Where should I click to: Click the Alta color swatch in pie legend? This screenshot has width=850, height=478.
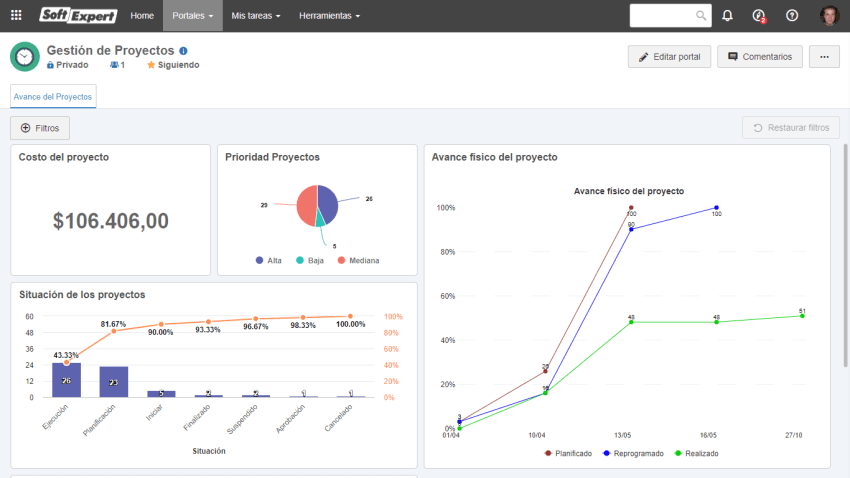coord(260,260)
